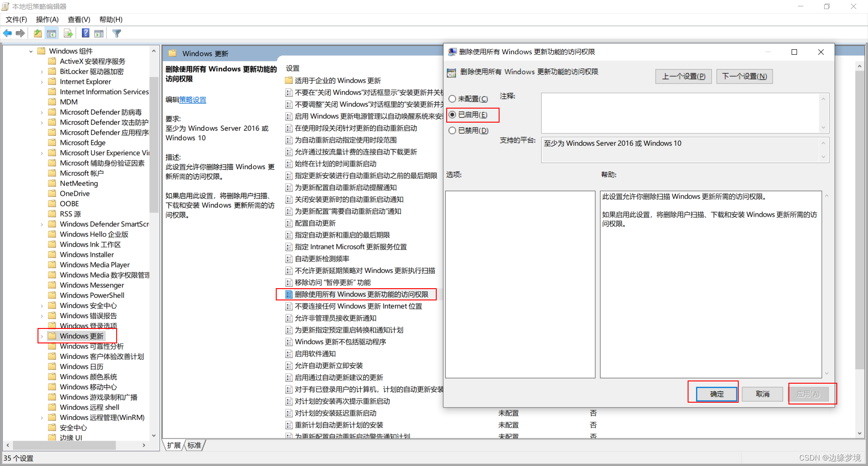The width and height of the screenshot is (868, 466).
Task: Open the 帮助(H) menu
Action: click(111, 19)
